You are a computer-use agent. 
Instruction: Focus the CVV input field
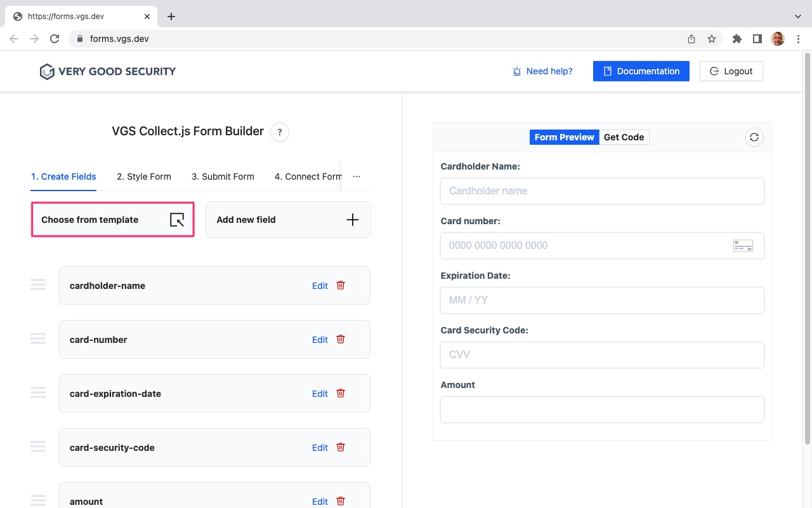pyautogui.click(x=602, y=354)
